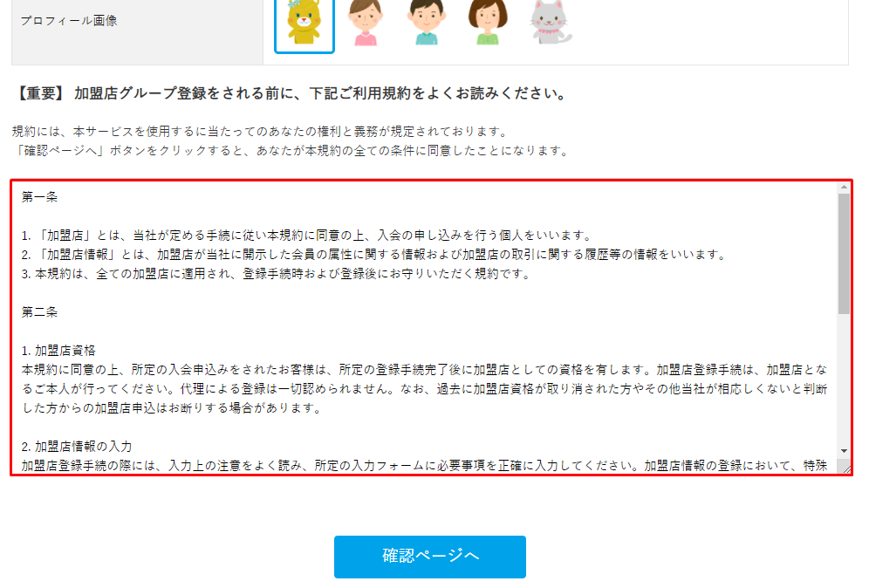Image resolution: width=869 pixels, height=588 pixels.
Task: Click the 【重要】 heading text
Action: tap(290, 93)
